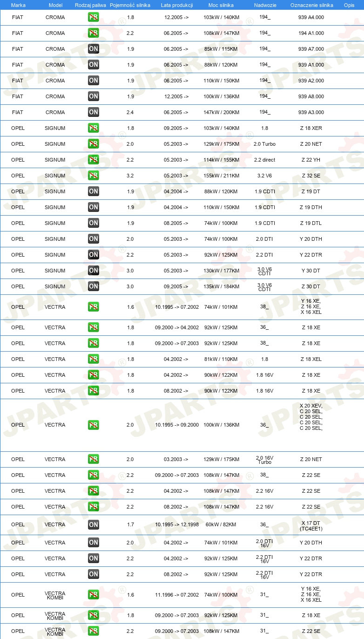Click the petrol icon in the 939 A4.000 row

[x=94, y=17]
